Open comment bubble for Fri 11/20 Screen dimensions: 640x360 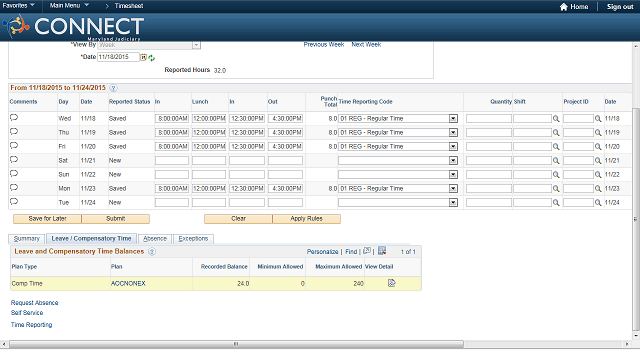point(14,146)
